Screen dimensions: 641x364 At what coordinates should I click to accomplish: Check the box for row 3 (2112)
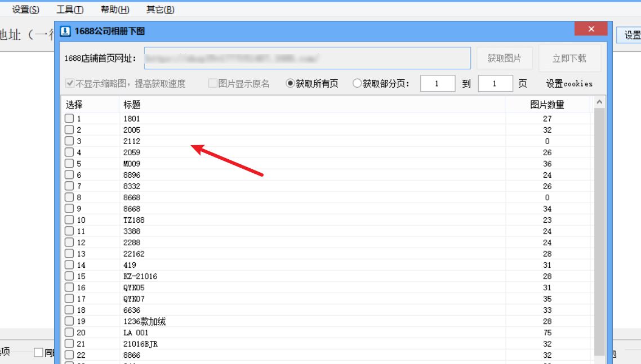69,141
